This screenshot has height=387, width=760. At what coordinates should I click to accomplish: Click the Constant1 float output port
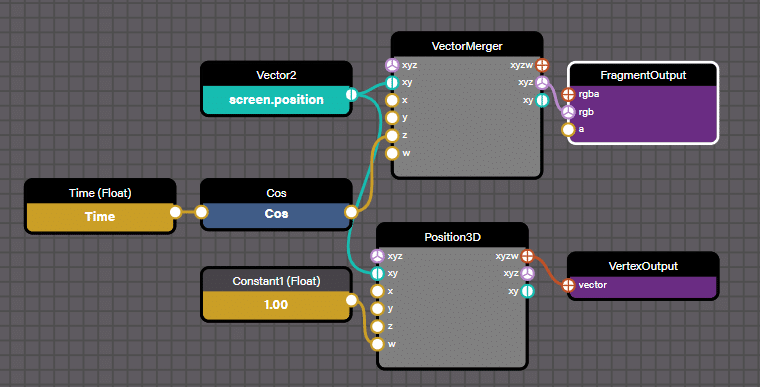coord(351,300)
